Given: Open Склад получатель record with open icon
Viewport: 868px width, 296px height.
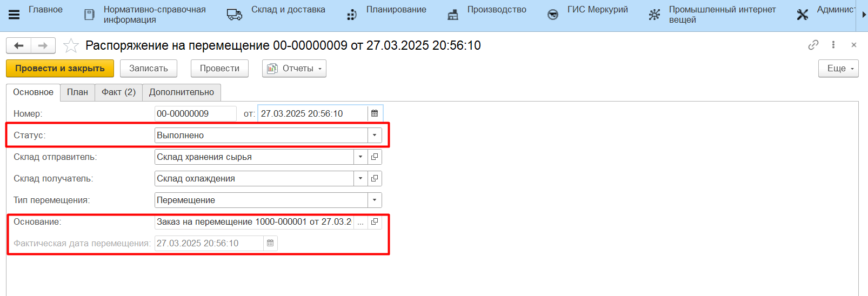Looking at the screenshot, I should [375, 178].
